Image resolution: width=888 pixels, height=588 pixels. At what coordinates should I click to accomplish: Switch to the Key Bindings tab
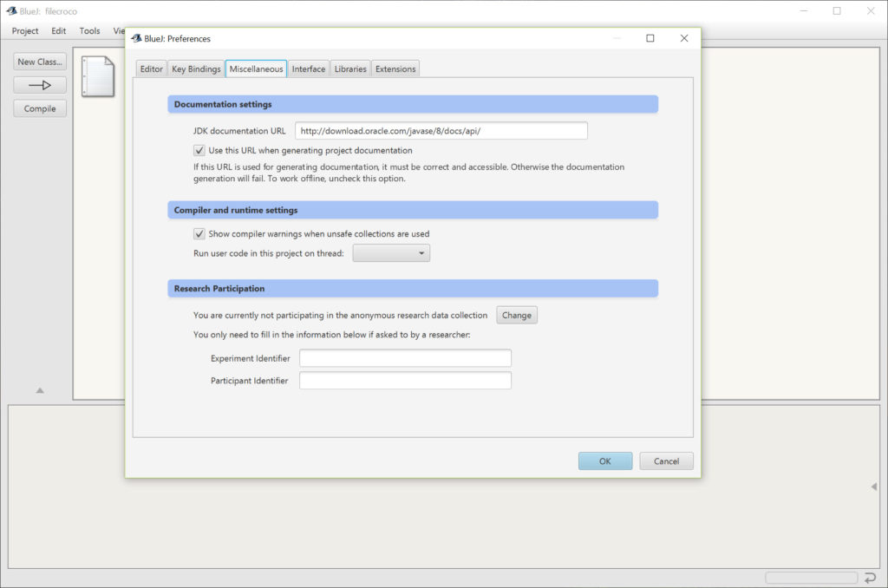pos(196,69)
